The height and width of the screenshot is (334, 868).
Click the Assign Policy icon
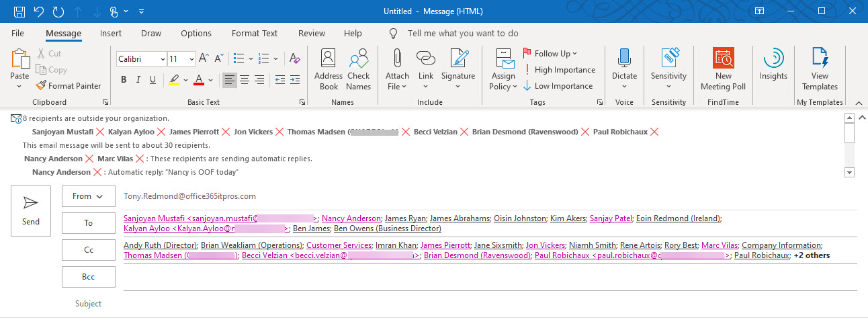coord(504,58)
